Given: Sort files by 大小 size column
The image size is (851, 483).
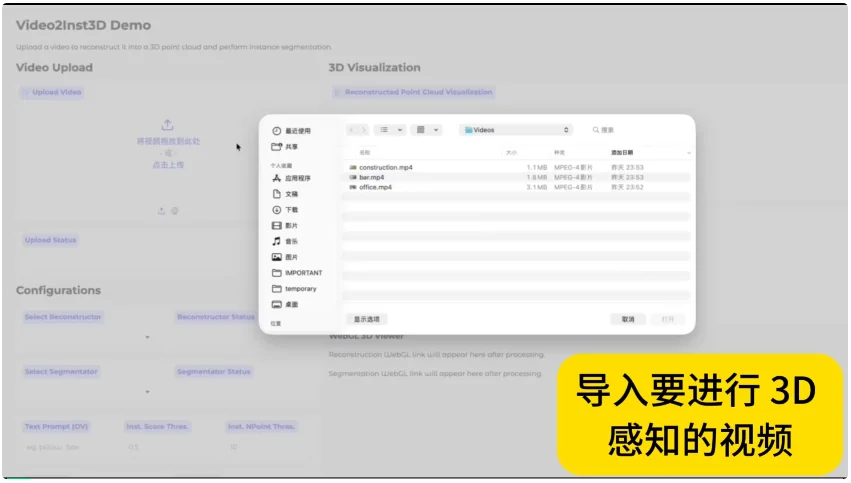Looking at the screenshot, I should coord(511,153).
